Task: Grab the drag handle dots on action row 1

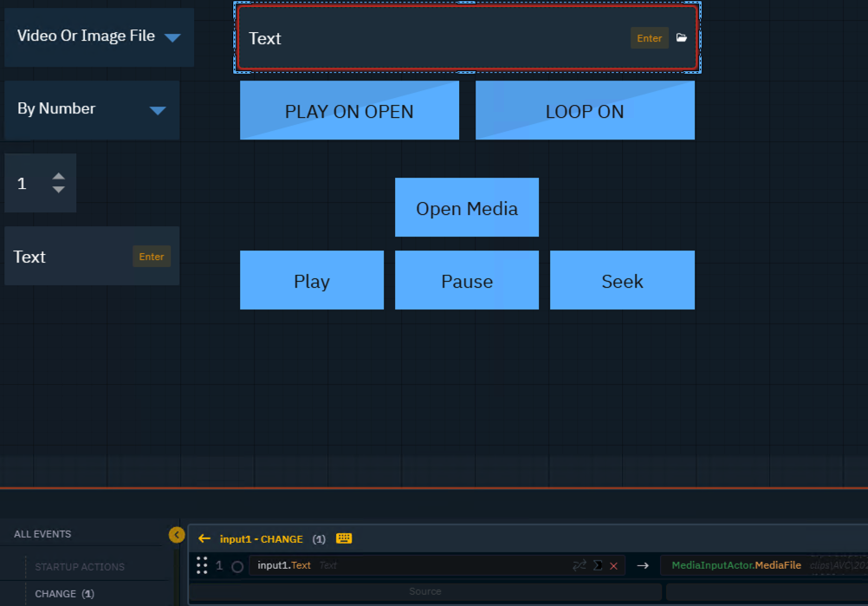Action: (202, 565)
